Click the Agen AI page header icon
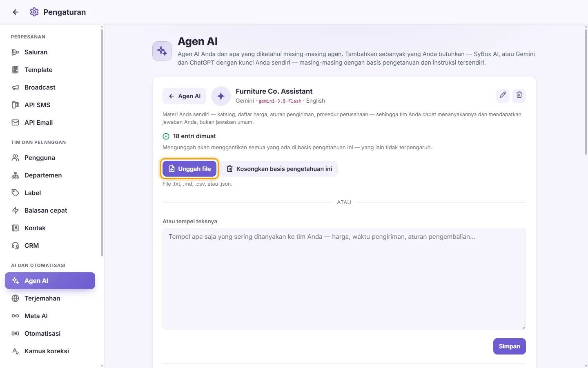 pyautogui.click(x=162, y=51)
